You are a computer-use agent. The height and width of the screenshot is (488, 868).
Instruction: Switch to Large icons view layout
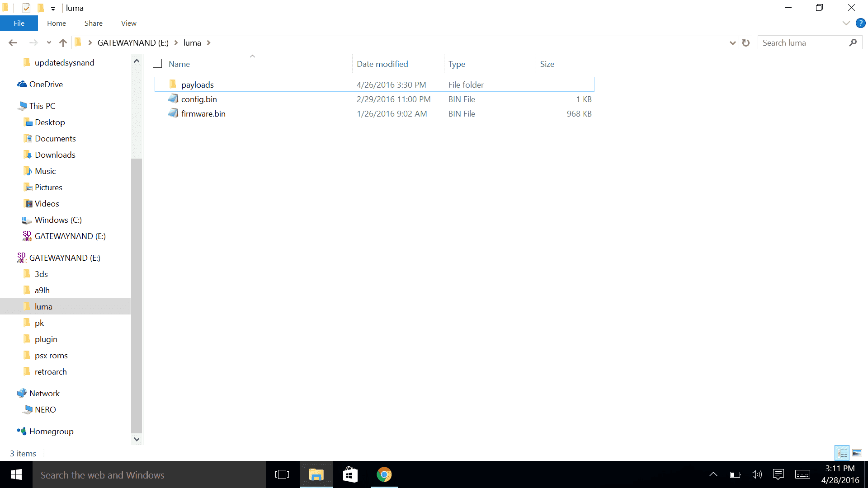tap(857, 453)
